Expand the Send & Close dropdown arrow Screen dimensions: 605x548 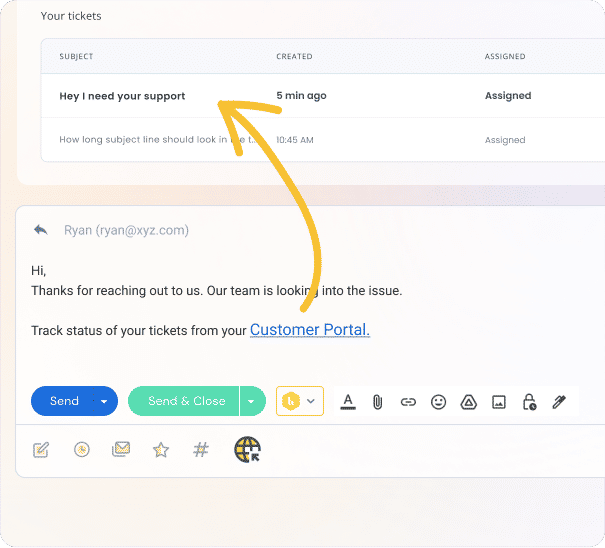(x=251, y=401)
